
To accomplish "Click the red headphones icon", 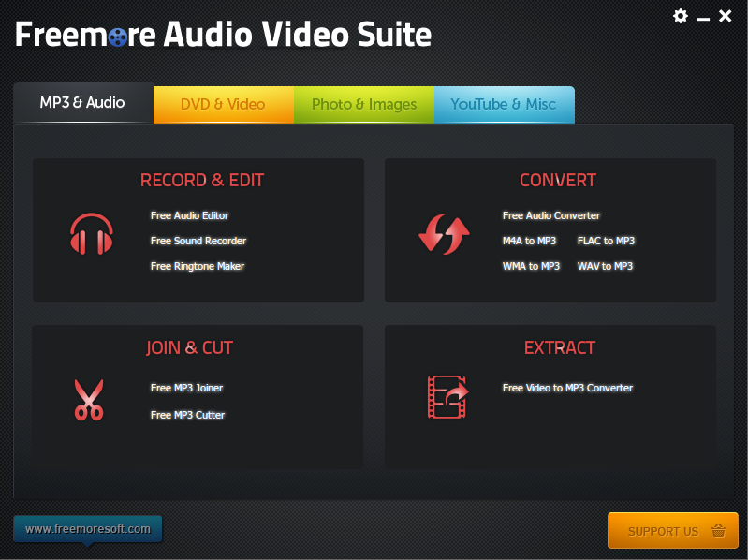I will tap(92, 234).
